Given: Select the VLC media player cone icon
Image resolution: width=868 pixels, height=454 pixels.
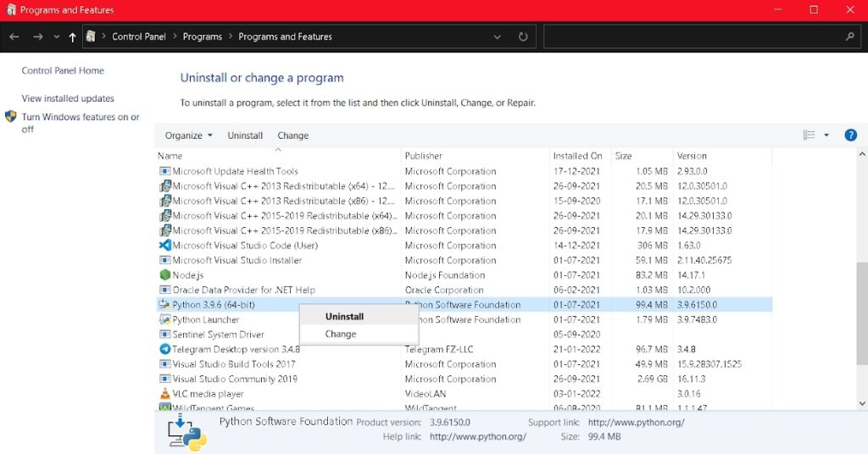Looking at the screenshot, I should coord(164,394).
